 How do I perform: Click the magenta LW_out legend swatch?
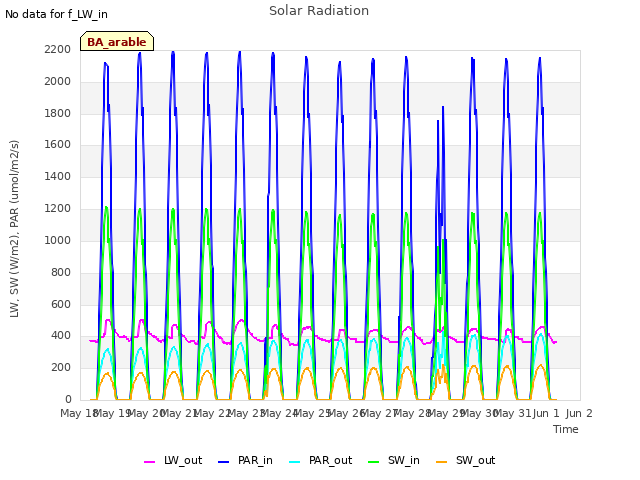149,462
